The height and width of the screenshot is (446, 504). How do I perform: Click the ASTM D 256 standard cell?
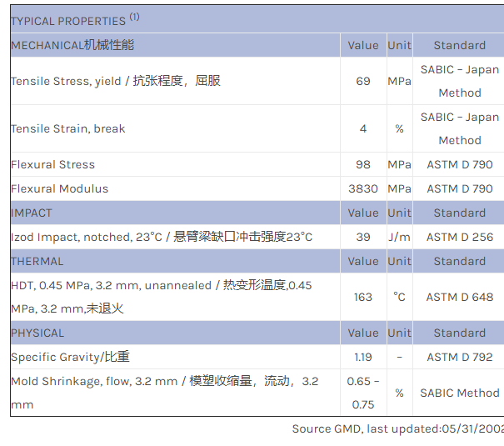tap(459, 237)
